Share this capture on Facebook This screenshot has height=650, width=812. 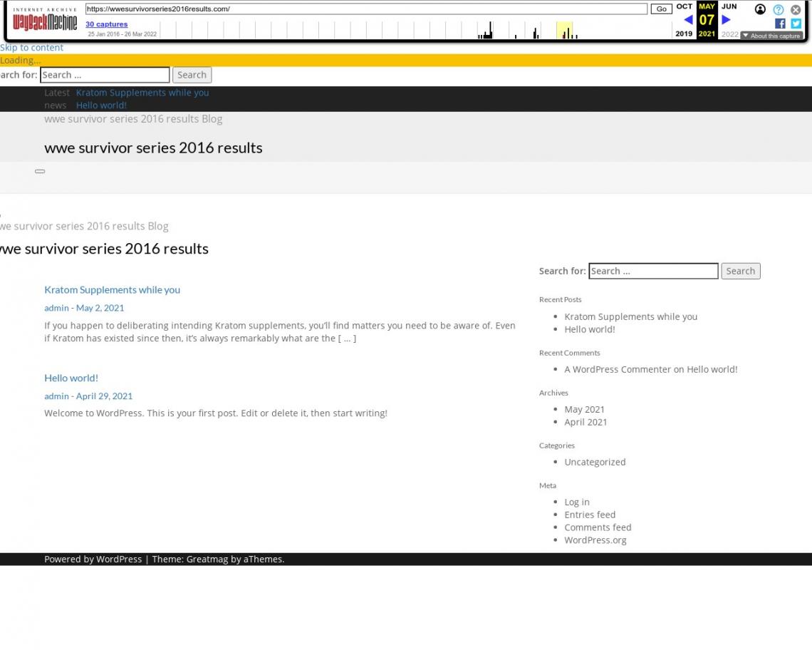pyautogui.click(x=780, y=24)
